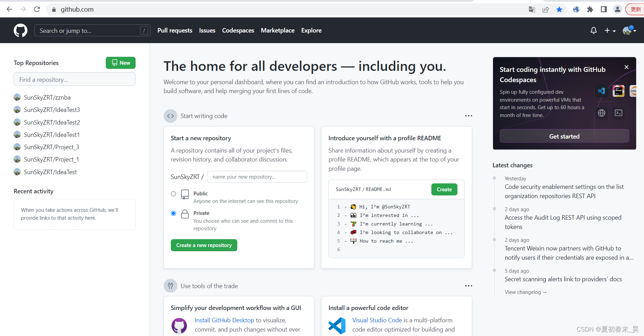This screenshot has height=336, width=644.
Task: Click the Start writing code section icon
Action: click(171, 116)
